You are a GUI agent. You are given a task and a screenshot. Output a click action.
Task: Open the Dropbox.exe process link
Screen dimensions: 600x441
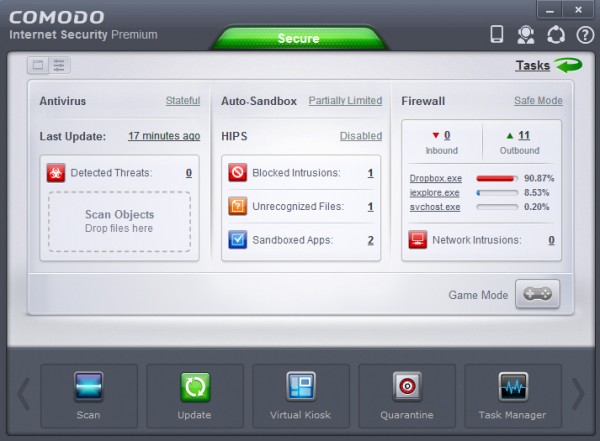point(435,178)
